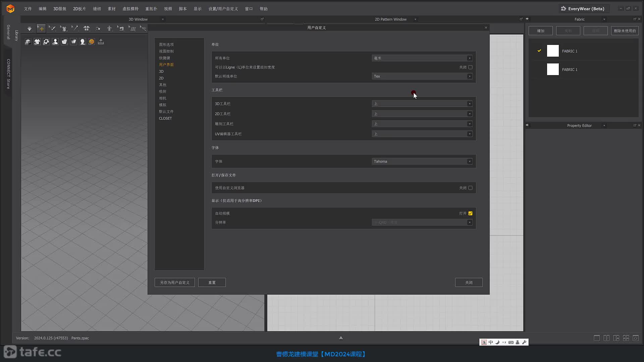Select 快捷键 category
Viewport: 644px width, 362px height.
coord(164,58)
